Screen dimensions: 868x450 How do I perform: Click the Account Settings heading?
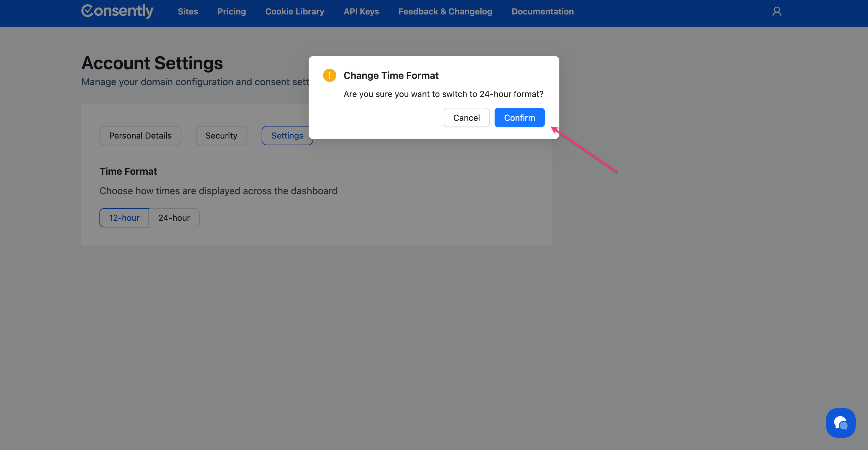point(152,63)
